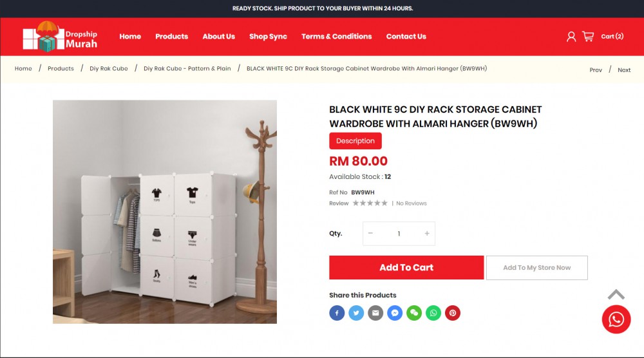The width and height of the screenshot is (644, 358).
Task: Share product via email icon
Action: [375, 313]
